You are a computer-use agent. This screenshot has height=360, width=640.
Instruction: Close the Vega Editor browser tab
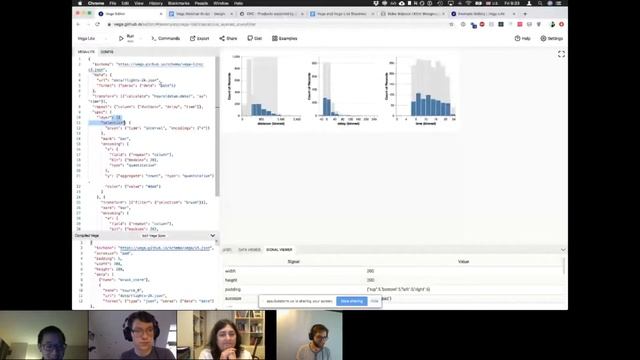click(x=161, y=14)
